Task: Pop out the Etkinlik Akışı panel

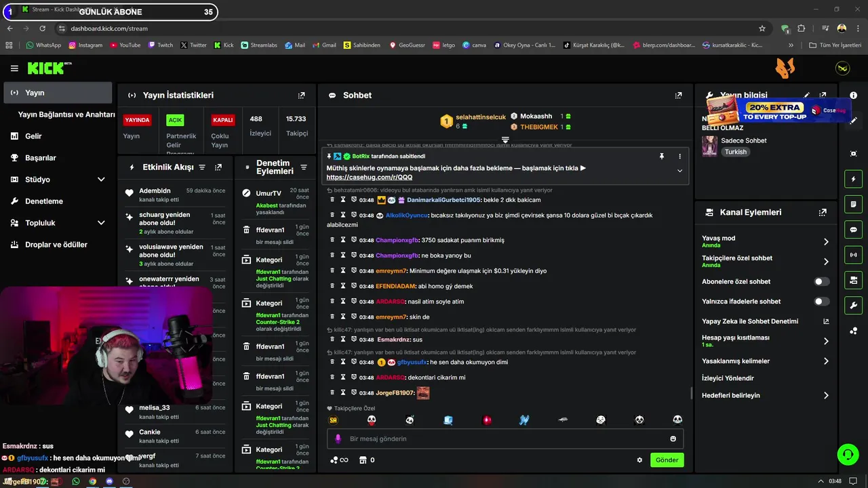Action: [x=218, y=167]
